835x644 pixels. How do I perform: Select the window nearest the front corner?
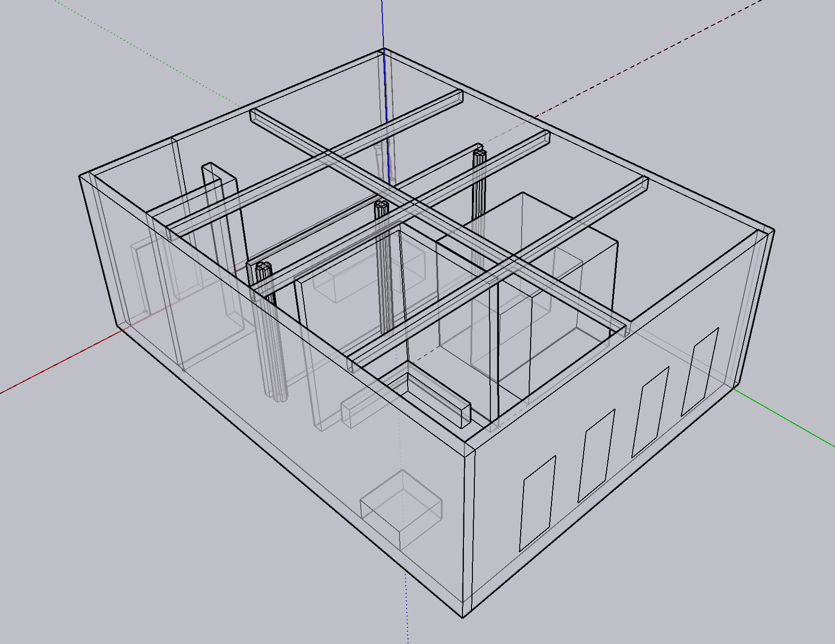[x=538, y=504]
